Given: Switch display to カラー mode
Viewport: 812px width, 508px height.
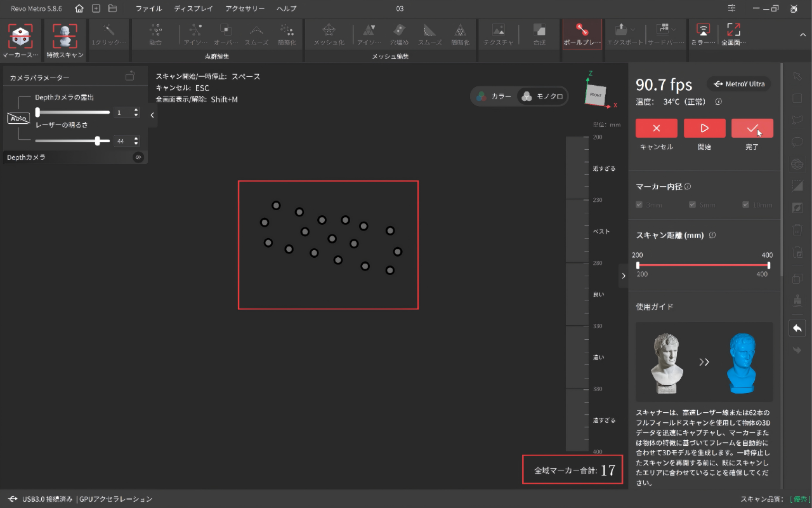Looking at the screenshot, I should (x=494, y=97).
